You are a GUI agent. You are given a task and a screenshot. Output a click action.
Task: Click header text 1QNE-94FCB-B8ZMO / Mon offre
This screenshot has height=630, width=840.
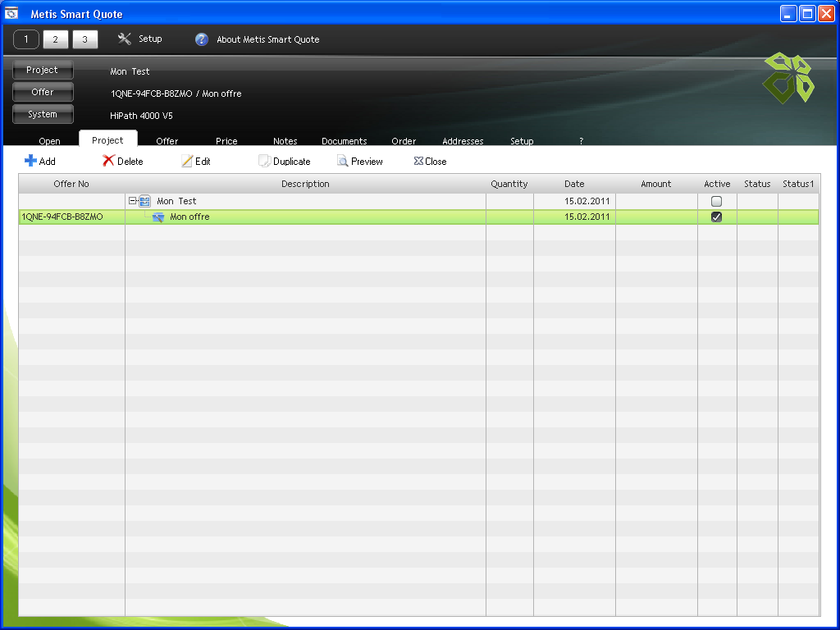tap(176, 94)
